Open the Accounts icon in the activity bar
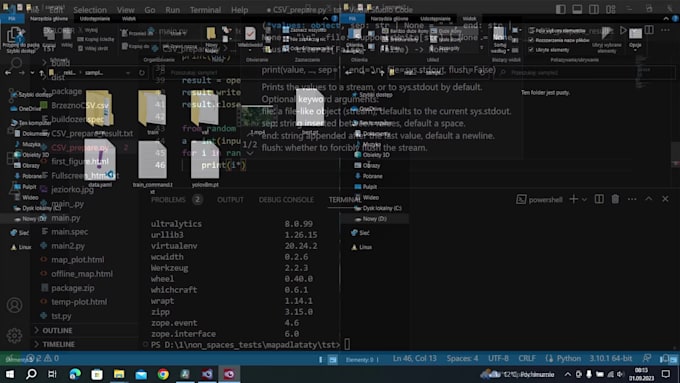Image resolution: width=680 pixels, height=383 pixels. [x=14, y=305]
